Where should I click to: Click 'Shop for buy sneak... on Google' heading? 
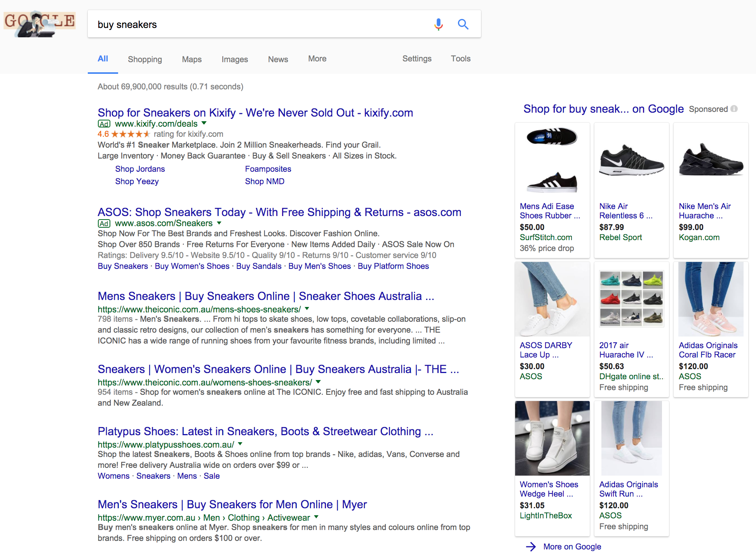click(603, 109)
